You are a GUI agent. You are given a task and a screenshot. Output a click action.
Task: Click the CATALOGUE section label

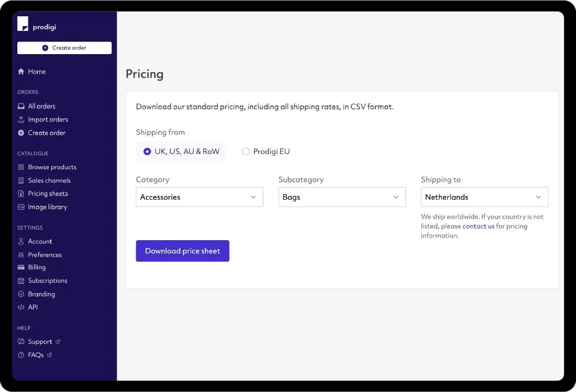click(x=33, y=153)
